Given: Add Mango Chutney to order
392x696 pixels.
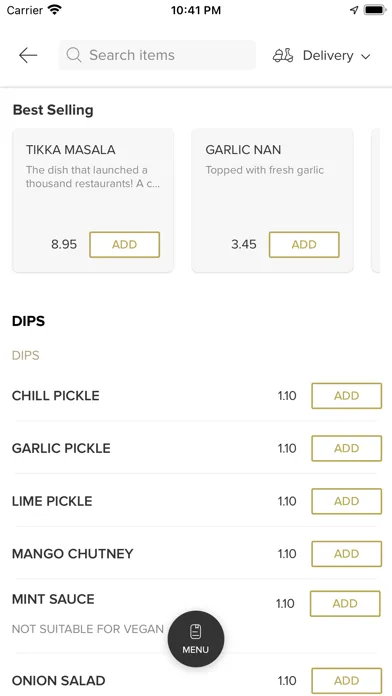Looking at the screenshot, I should point(347,554).
